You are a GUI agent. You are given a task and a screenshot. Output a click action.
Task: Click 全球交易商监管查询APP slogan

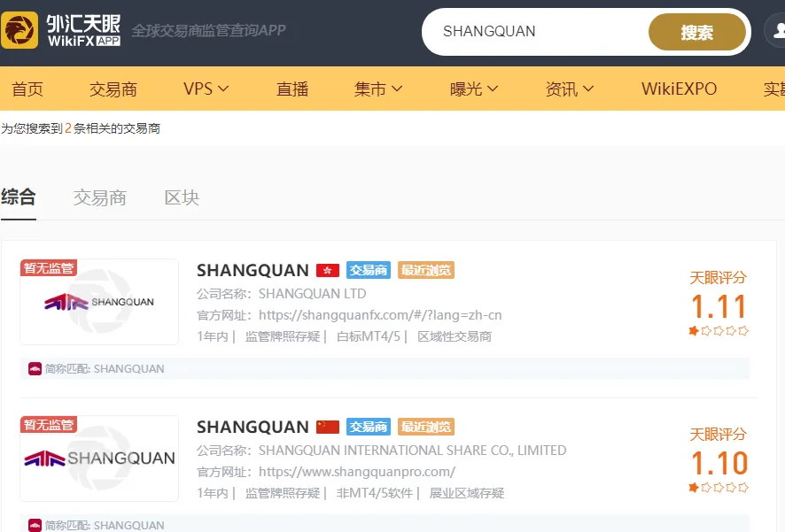pyautogui.click(x=209, y=30)
